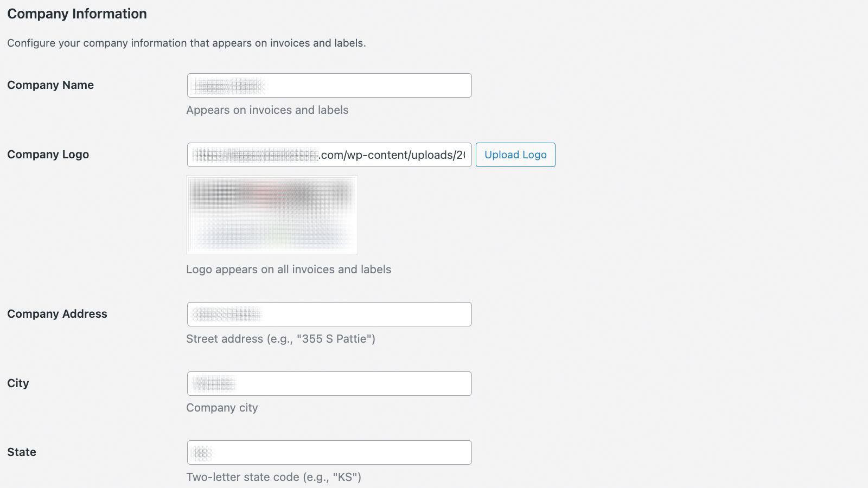The height and width of the screenshot is (488, 868).
Task: Click the City label
Action: pos(17,383)
